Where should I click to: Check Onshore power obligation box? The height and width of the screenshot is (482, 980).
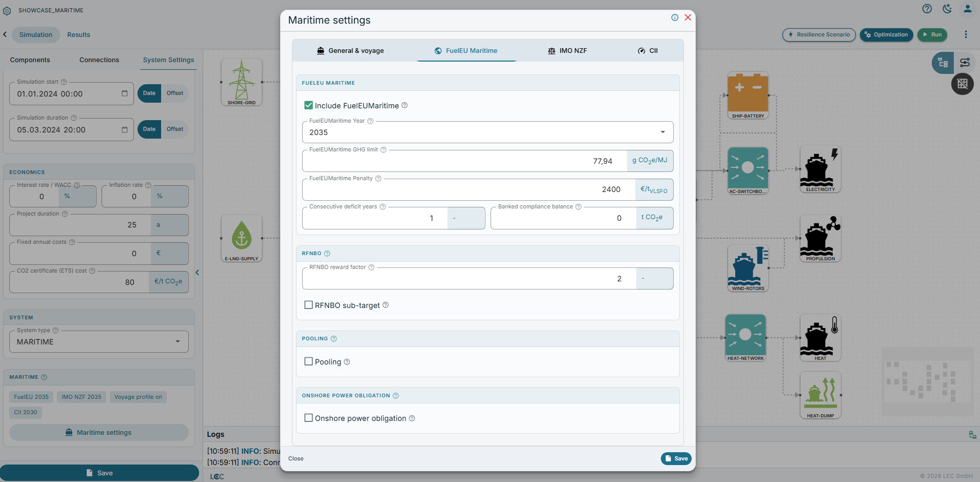[308, 418]
